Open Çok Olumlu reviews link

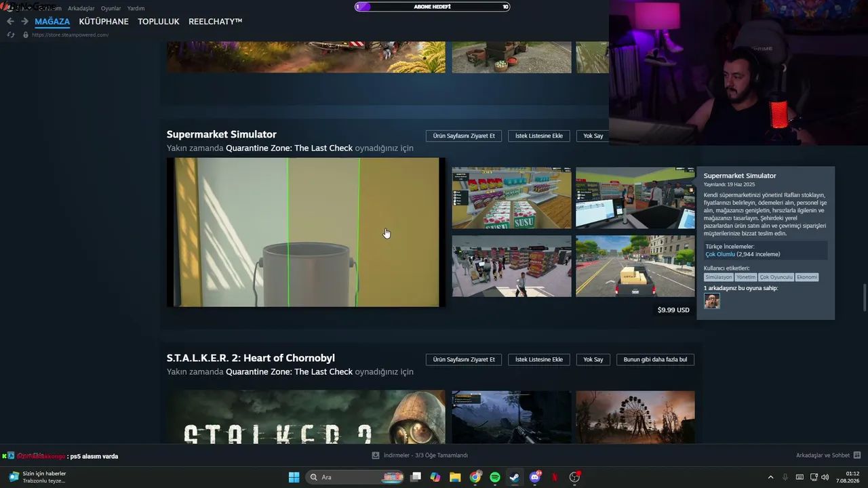click(720, 254)
